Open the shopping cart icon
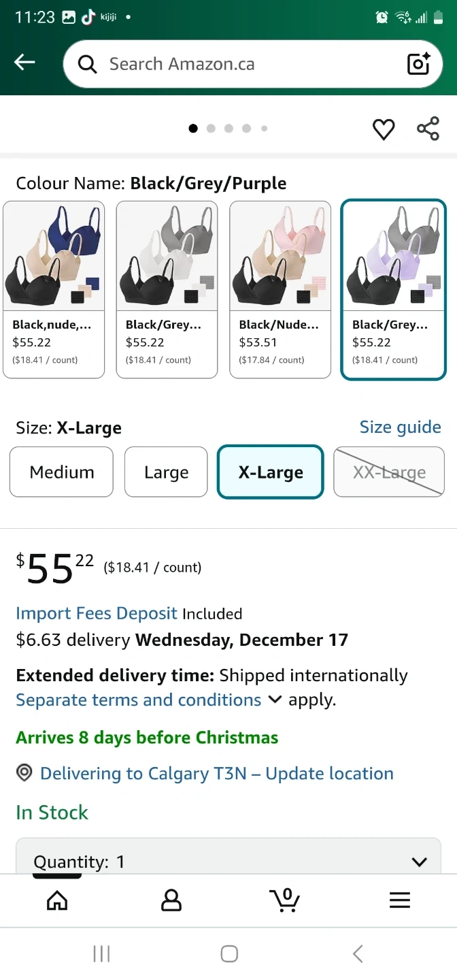 click(285, 900)
